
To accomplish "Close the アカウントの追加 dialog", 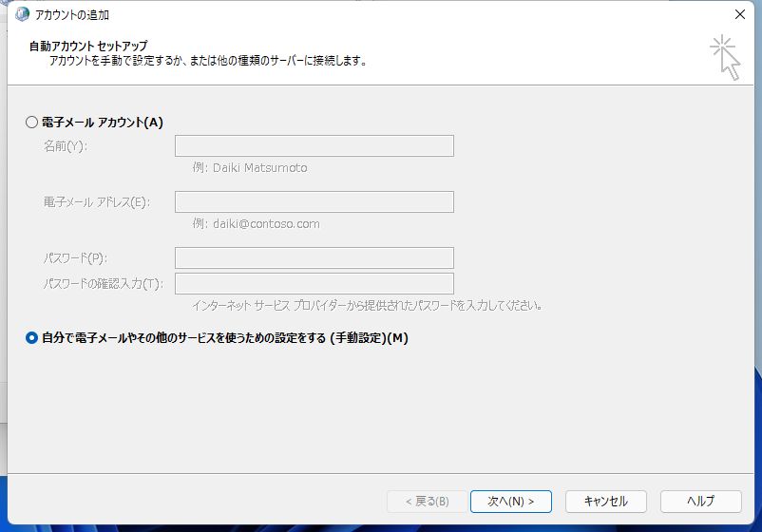I will tap(739, 14).
